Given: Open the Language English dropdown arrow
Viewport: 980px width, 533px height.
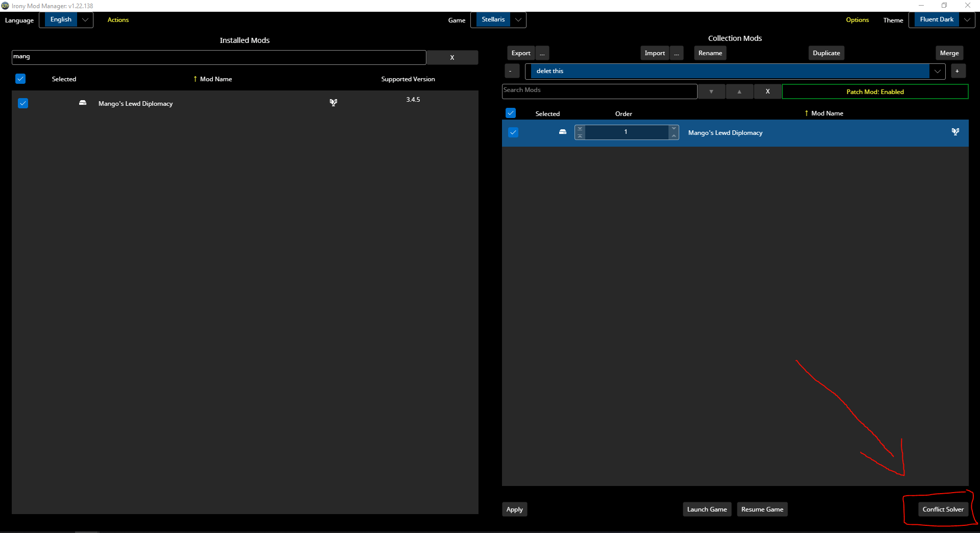Looking at the screenshot, I should point(85,19).
